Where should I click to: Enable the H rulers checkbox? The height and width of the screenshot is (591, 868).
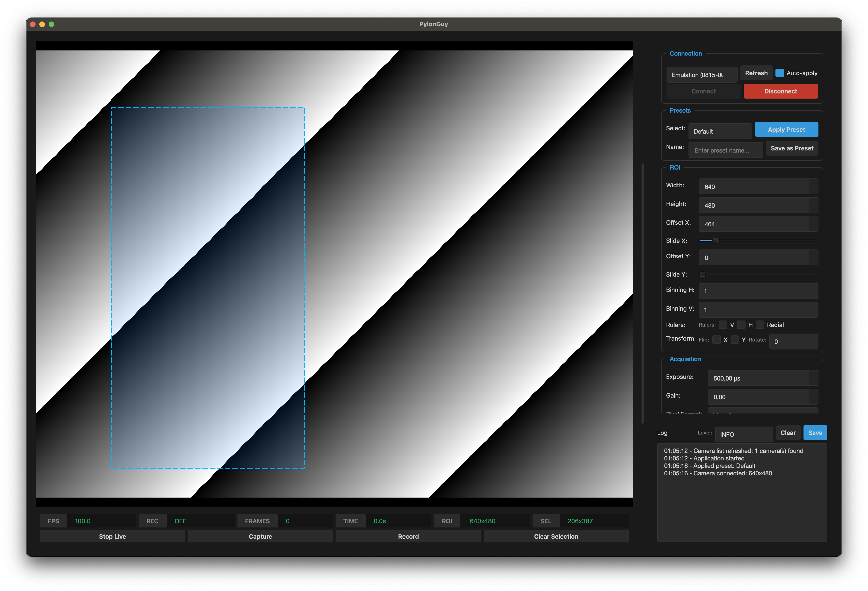coord(741,324)
